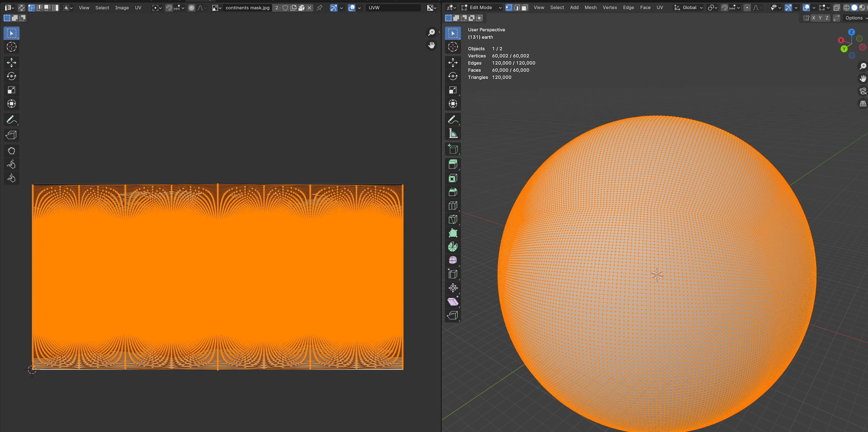The width and height of the screenshot is (868, 432).
Task: Click the UVW map name field
Action: tap(393, 7)
